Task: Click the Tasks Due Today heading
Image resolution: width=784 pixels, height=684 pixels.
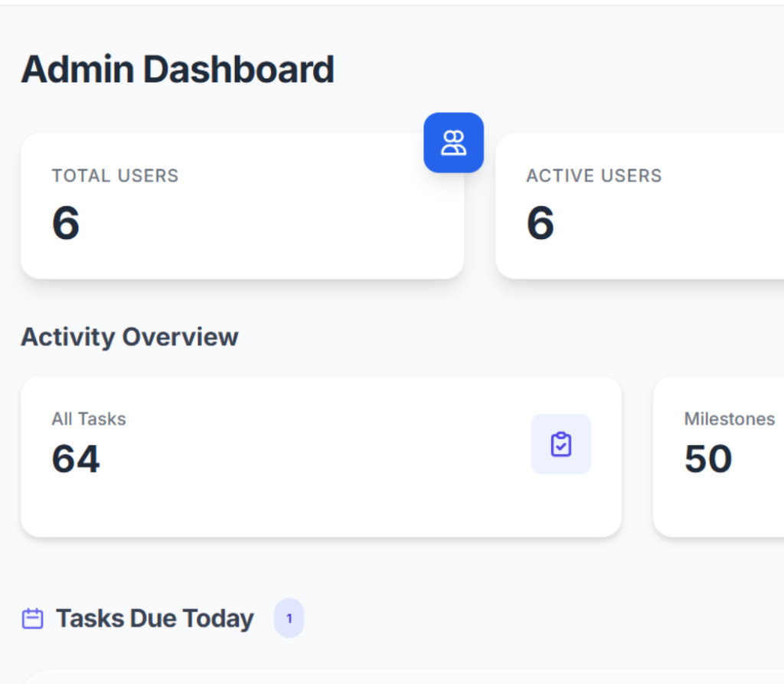Action: (x=155, y=619)
